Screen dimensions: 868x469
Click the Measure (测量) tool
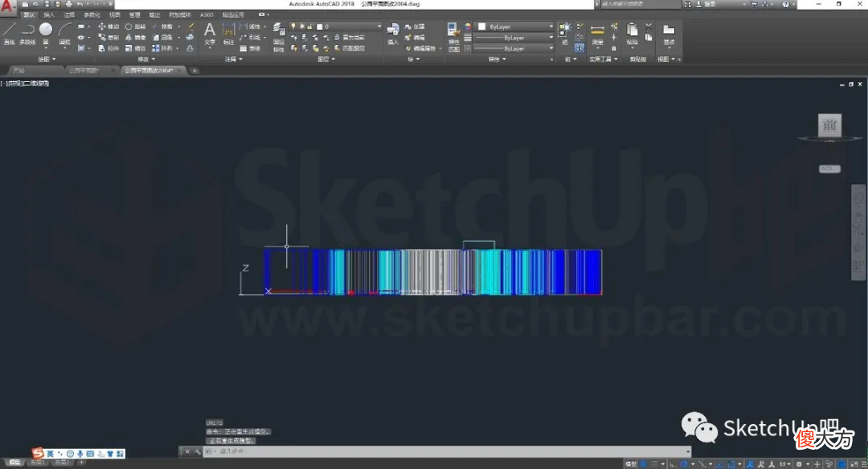(x=597, y=33)
